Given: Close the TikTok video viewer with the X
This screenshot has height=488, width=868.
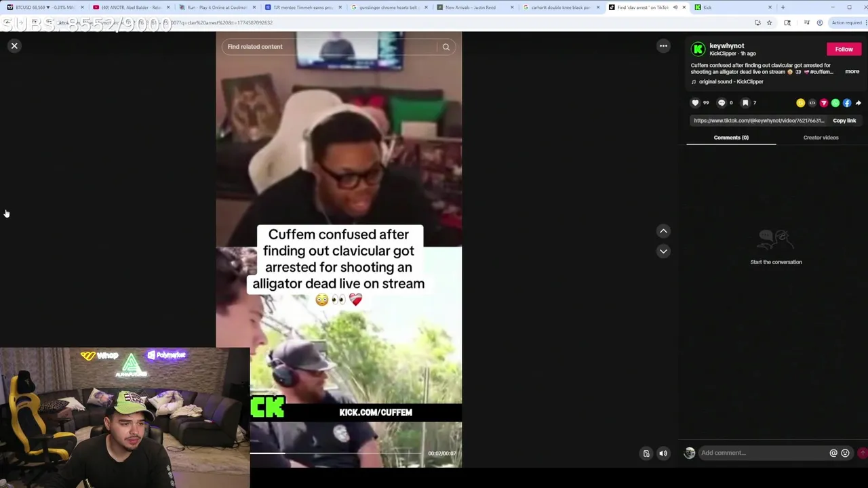Looking at the screenshot, I should (x=14, y=46).
